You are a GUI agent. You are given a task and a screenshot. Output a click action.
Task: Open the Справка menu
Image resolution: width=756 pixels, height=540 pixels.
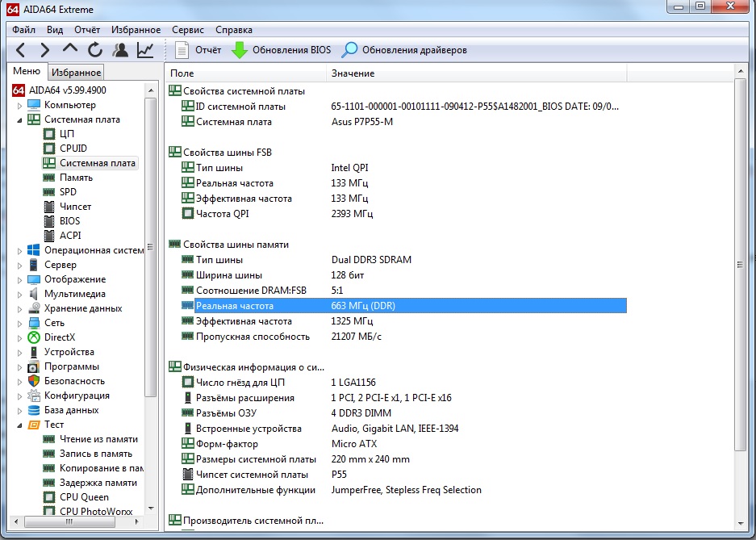(234, 30)
